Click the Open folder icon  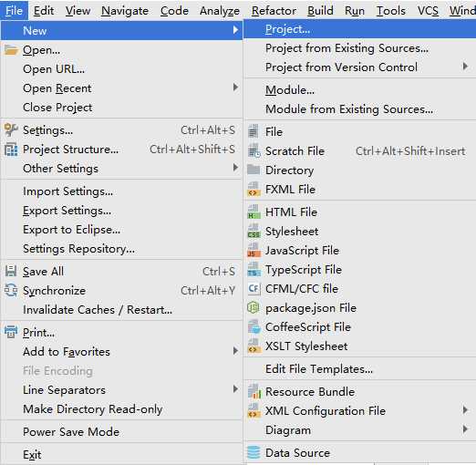pyautogui.click(x=11, y=50)
